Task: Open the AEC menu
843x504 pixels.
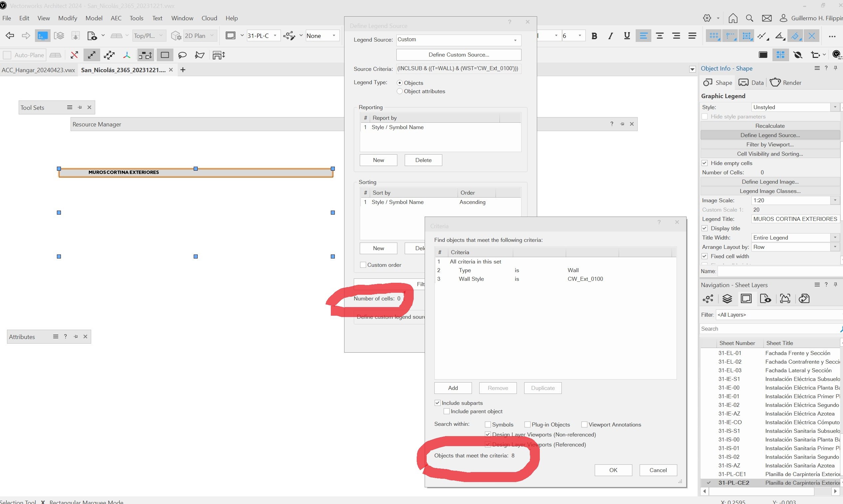Action: [116, 18]
